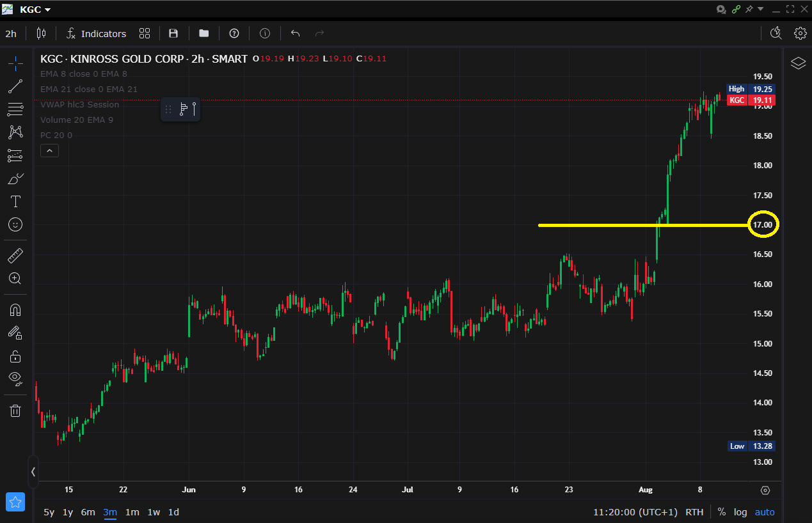This screenshot has height=523, width=812.
Task: Pin the chart window
Action: pos(749,9)
